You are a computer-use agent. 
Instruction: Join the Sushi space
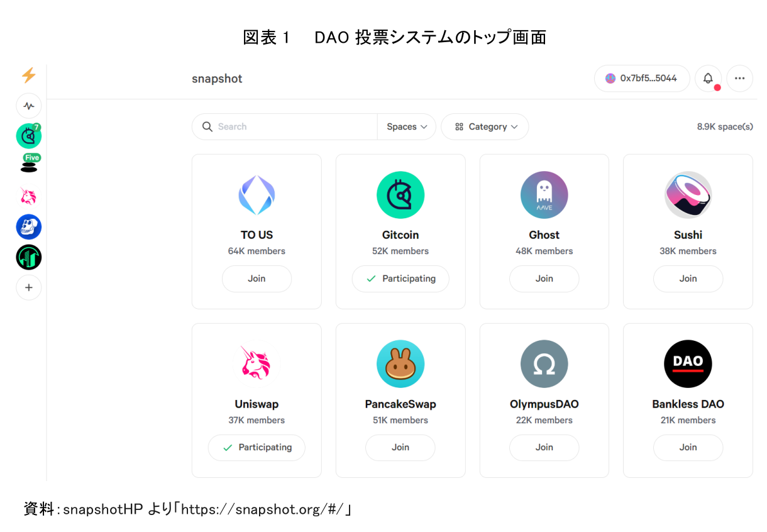coord(688,279)
